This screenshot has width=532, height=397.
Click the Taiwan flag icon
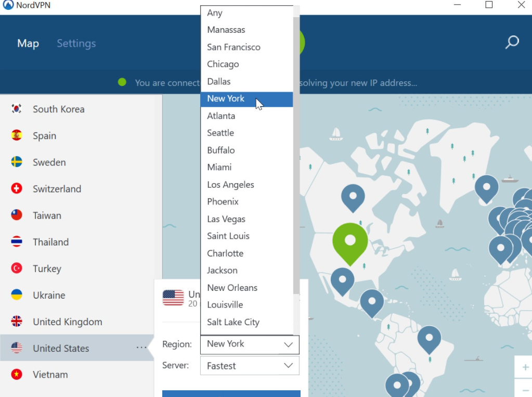pos(17,215)
